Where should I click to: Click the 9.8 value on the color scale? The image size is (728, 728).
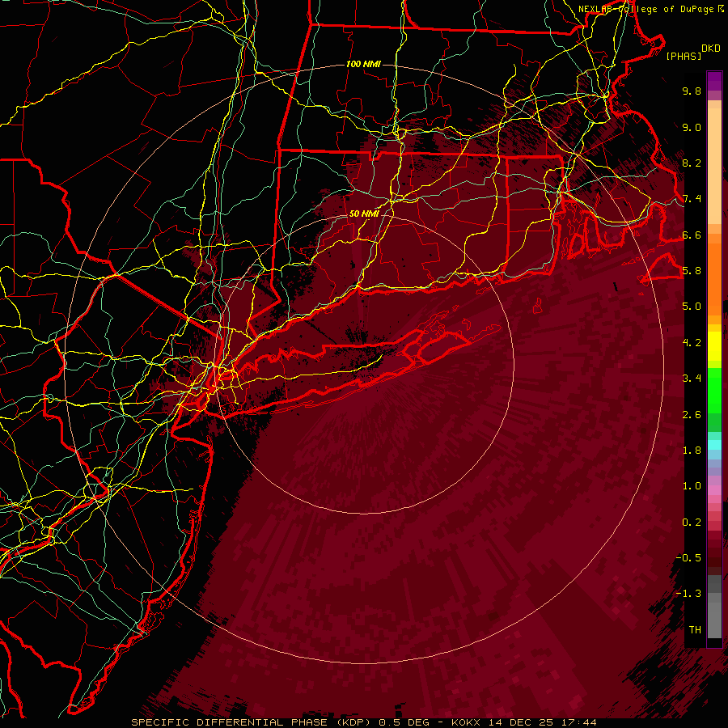692,91
